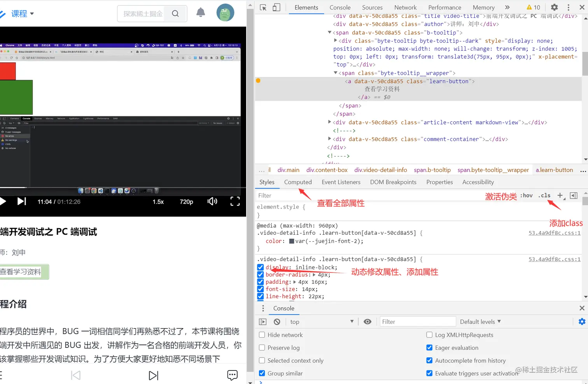Open the Computed styles tab

click(298, 182)
